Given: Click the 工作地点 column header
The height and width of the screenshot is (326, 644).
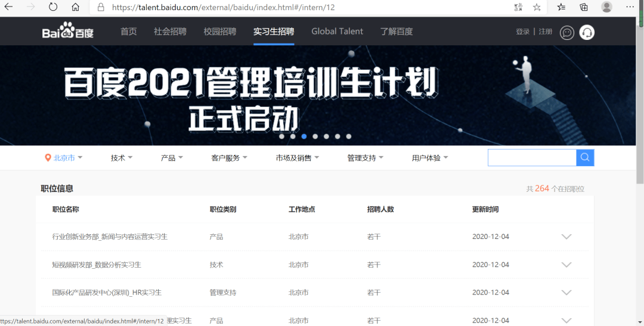Looking at the screenshot, I should [302, 209].
